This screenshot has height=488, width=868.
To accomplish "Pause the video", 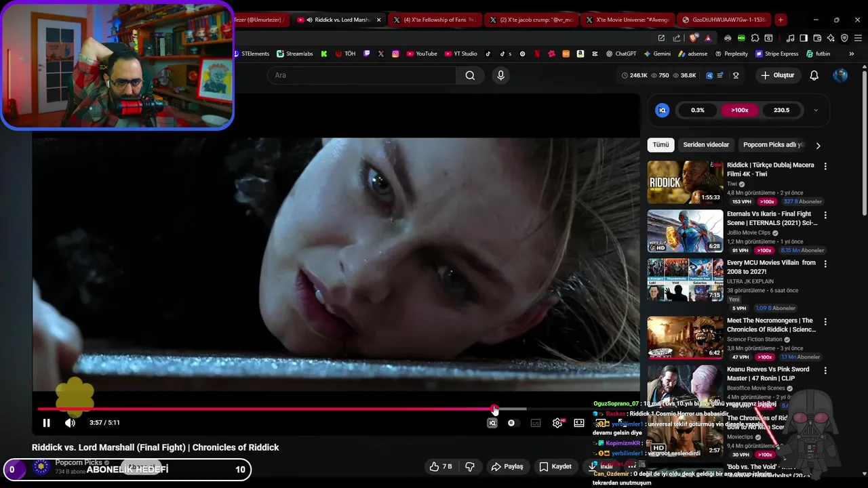I will click(47, 423).
